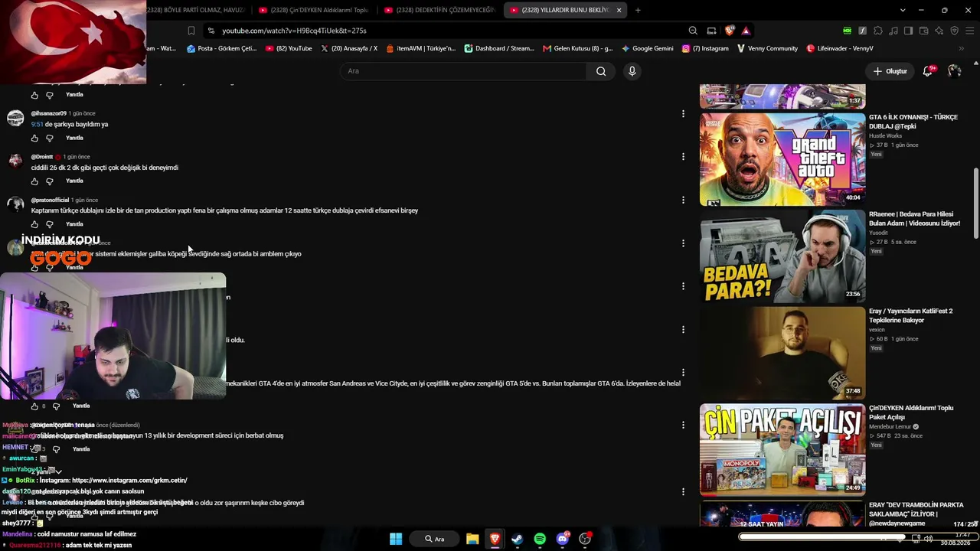The image size is (980, 551).
Task: Dislike the comment by @Drointt
Action: (x=50, y=181)
